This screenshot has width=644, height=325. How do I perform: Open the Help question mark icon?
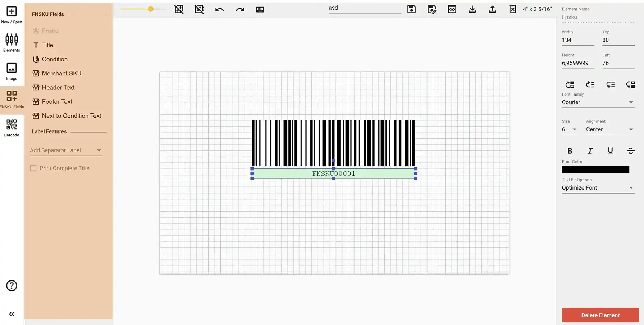click(x=12, y=285)
